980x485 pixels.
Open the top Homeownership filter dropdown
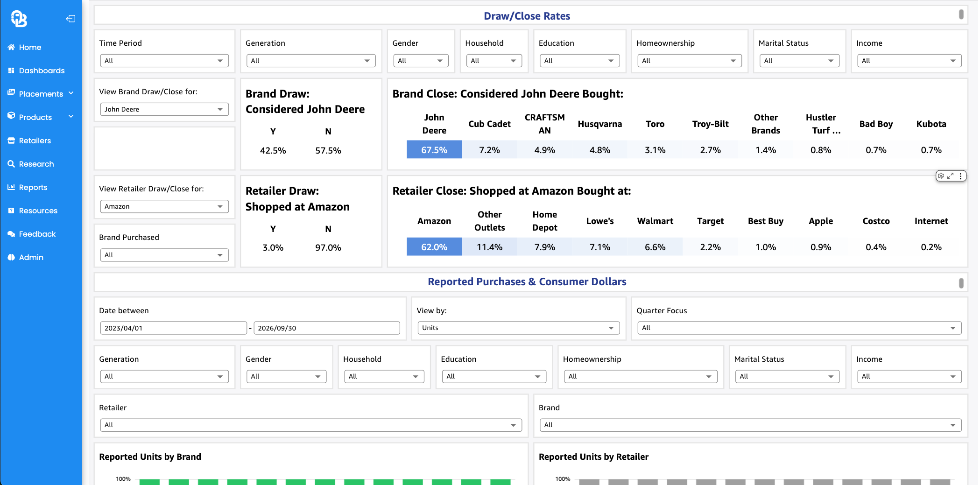pyautogui.click(x=690, y=61)
